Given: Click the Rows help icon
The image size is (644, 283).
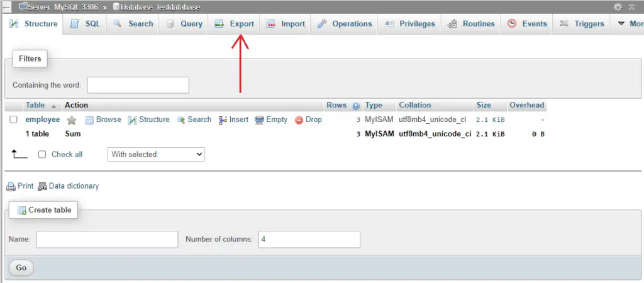Looking at the screenshot, I should [x=356, y=106].
